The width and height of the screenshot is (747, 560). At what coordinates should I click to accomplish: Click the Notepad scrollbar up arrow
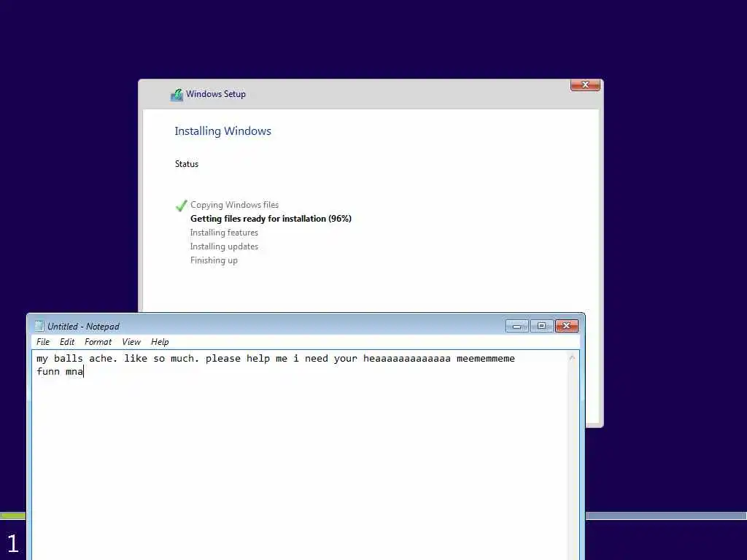[x=572, y=357]
